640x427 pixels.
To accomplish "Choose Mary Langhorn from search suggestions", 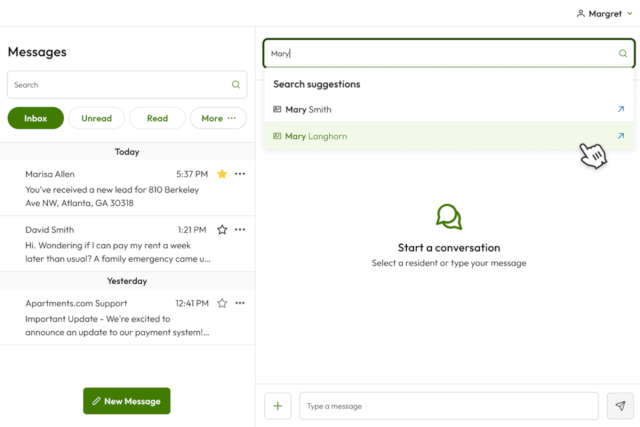I will (x=449, y=136).
